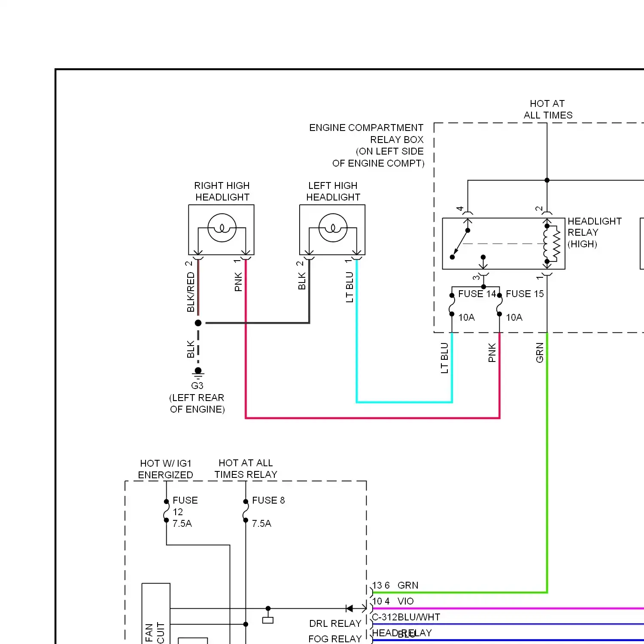The image size is (644, 644).
Task: Click the magenta VIO wire
Action: point(508,608)
